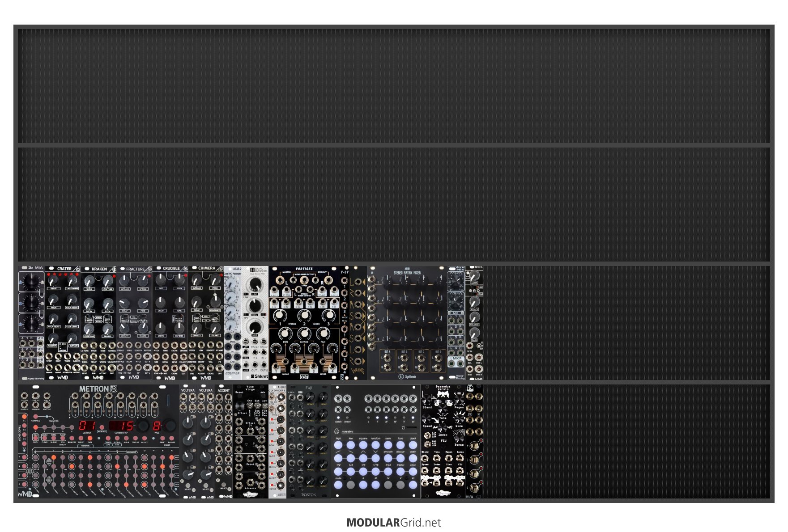Click MSCL GAIN knob

pos(474,333)
